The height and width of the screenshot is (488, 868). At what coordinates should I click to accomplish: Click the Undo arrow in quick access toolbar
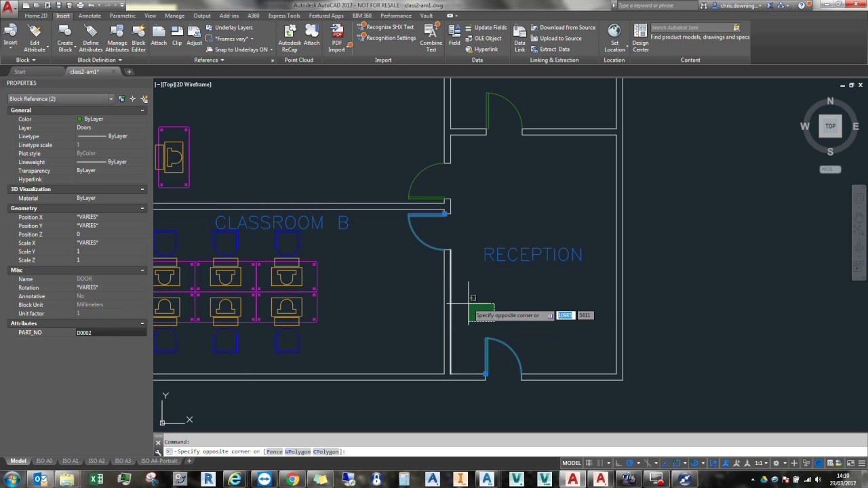coord(92,5)
